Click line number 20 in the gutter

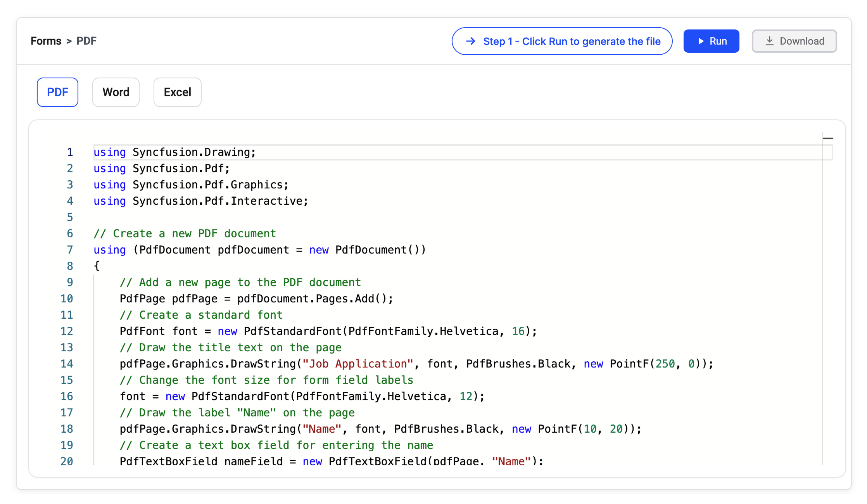67,461
